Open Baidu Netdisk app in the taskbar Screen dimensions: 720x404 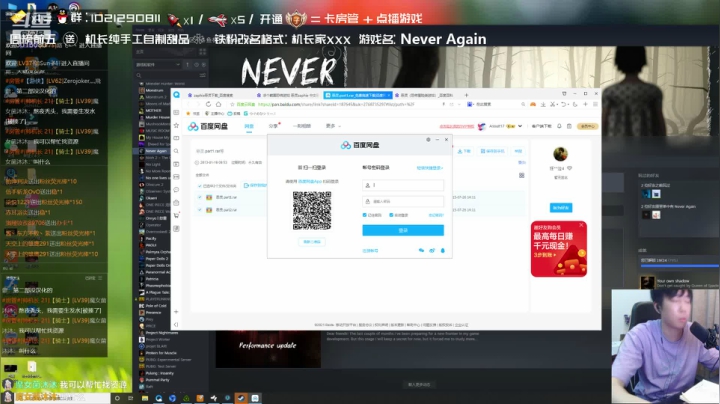pos(255,398)
